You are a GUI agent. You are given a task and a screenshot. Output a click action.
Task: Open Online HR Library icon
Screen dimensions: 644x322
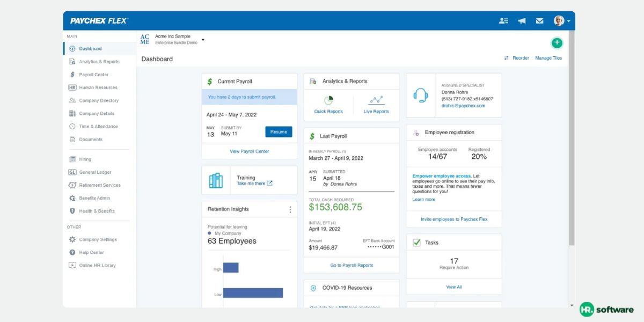click(x=72, y=265)
